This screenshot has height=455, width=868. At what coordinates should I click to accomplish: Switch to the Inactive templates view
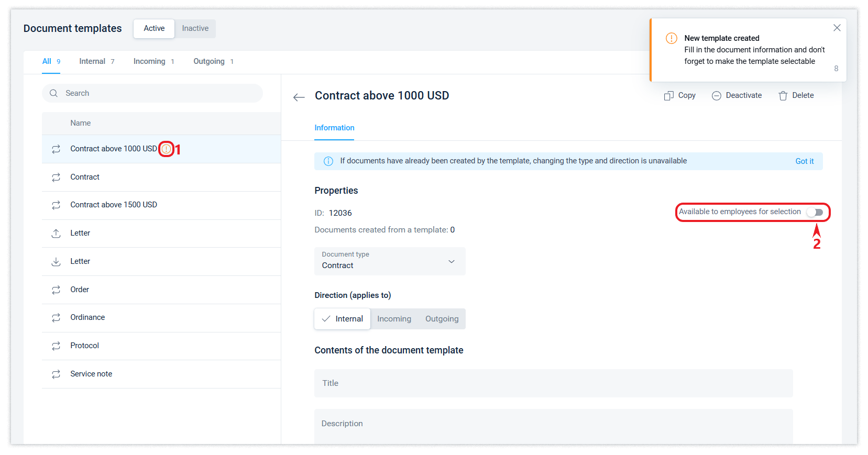click(x=195, y=28)
